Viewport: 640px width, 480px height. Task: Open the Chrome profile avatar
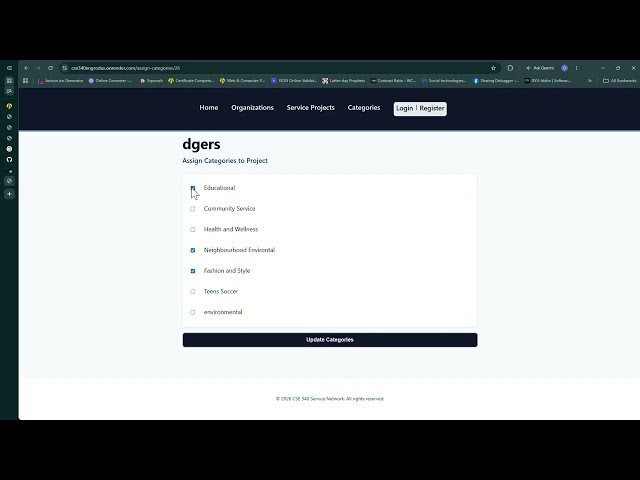click(x=564, y=68)
